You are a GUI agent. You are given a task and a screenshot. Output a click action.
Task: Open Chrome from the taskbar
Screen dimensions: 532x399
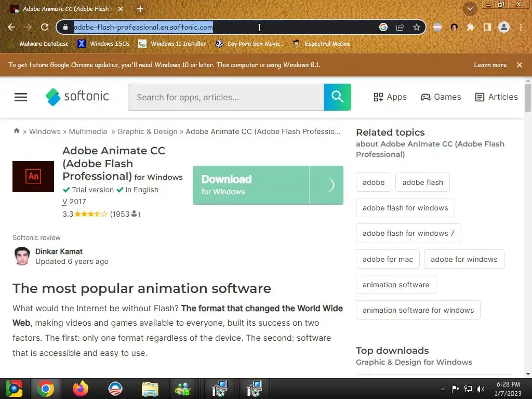coord(46,389)
